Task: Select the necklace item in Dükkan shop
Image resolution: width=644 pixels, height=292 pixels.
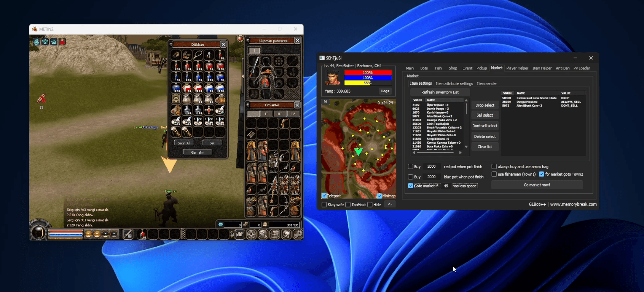Action: pyautogui.click(x=198, y=55)
